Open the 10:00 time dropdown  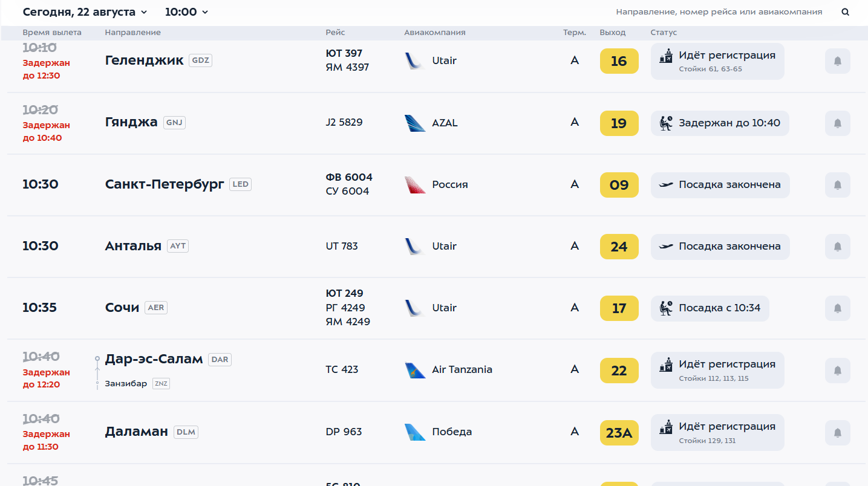coord(186,12)
